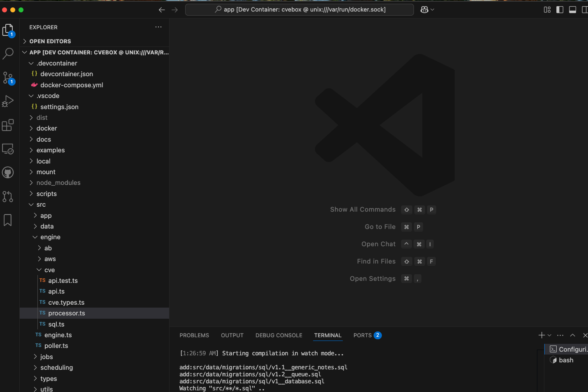Screen dimensions: 588x392
Task: Expand the scripts folder
Action: pos(95,194)
